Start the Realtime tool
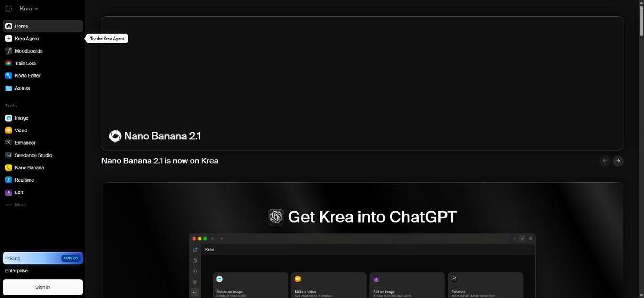This screenshot has height=298, width=644. pyautogui.click(x=43, y=180)
